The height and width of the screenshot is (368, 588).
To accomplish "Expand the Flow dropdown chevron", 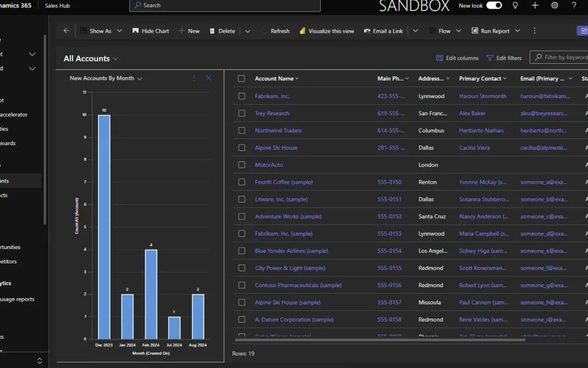I will (458, 31).
